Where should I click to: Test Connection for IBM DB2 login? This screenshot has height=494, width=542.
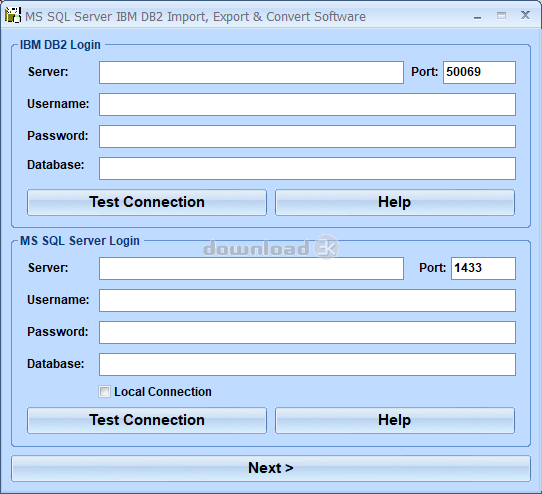[147, 202]
